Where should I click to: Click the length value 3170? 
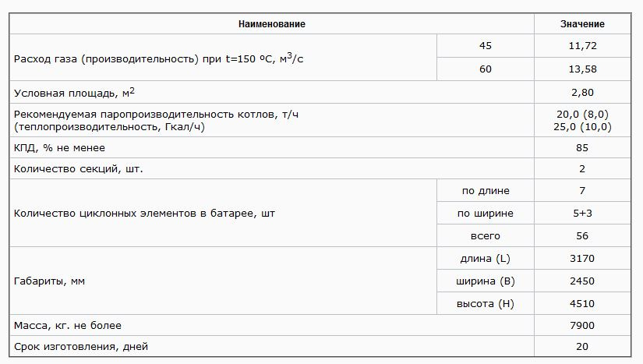coord(582,259)
